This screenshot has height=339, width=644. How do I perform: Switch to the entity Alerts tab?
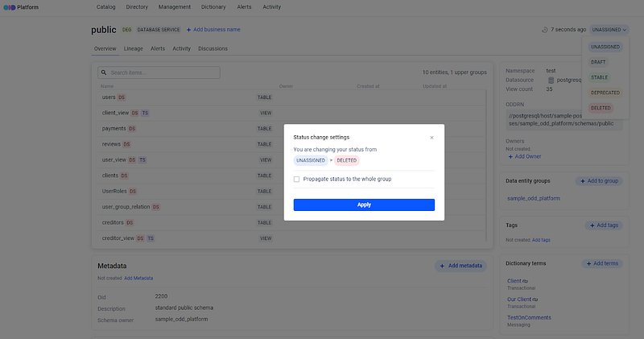(158, 48)
